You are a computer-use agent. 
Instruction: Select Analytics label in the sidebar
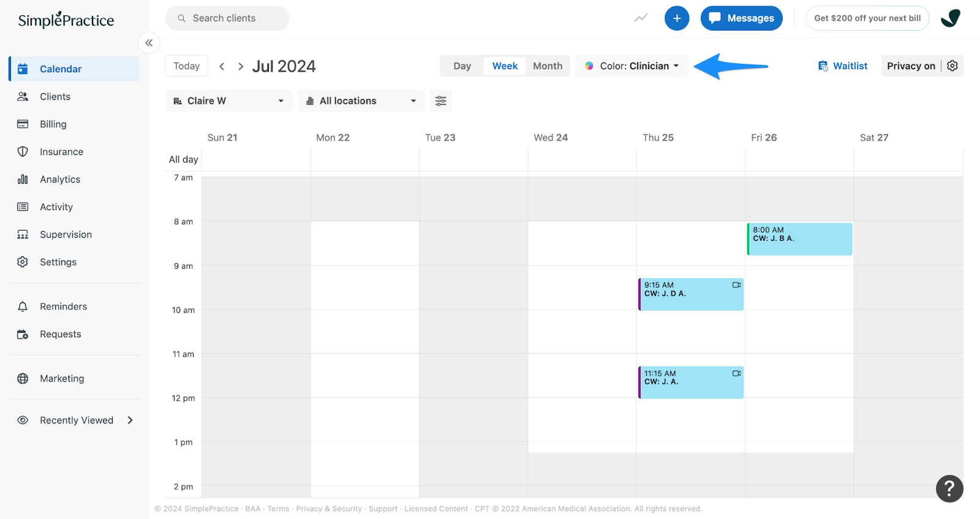[60, 180]
